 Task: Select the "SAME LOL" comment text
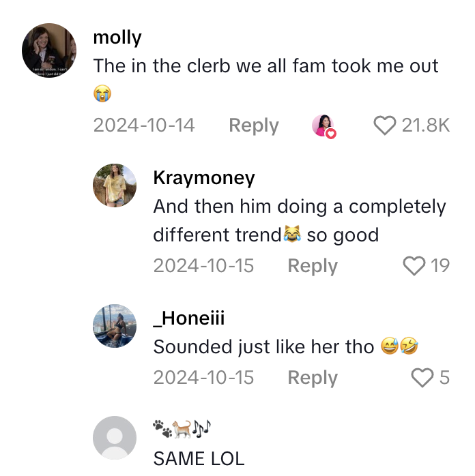coord(199,458)
